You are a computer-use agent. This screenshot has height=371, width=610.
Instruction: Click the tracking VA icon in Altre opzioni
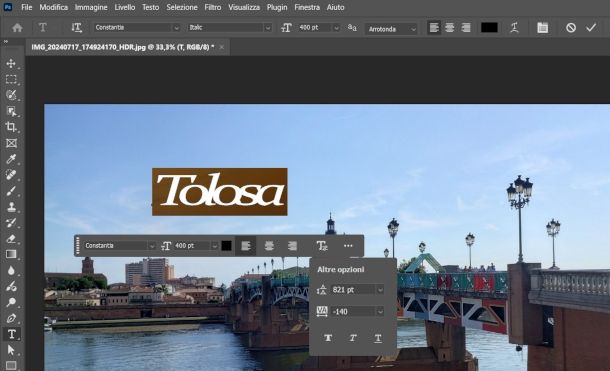(x=322, y=312)
